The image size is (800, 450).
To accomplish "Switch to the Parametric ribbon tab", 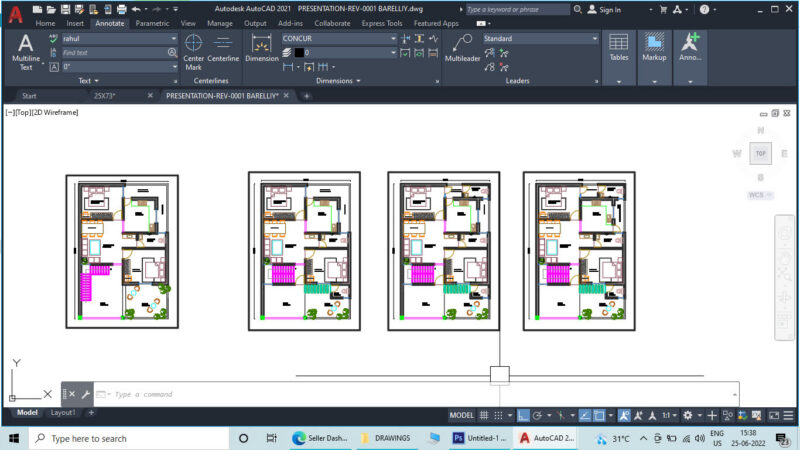I will [x=152, y=23].
